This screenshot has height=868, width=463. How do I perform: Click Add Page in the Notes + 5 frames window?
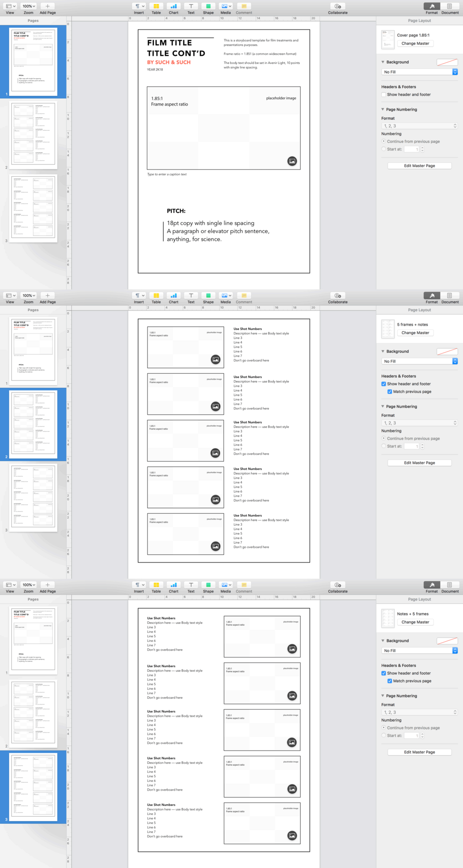[47, 585]
